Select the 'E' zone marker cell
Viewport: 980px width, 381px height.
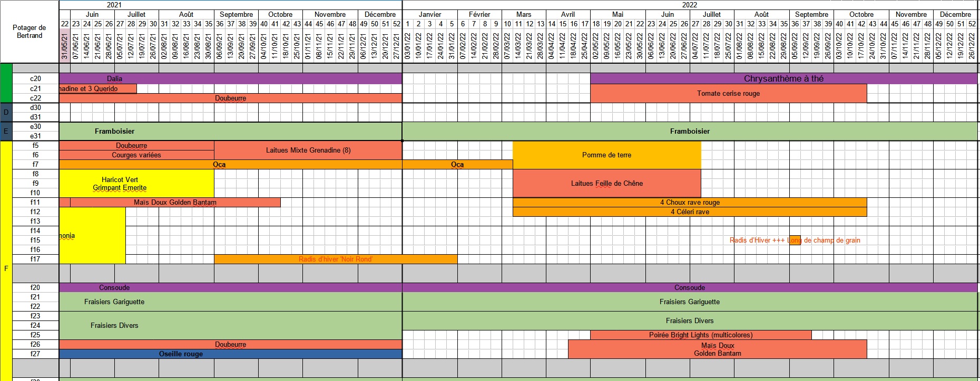click(x=6, y=132)
